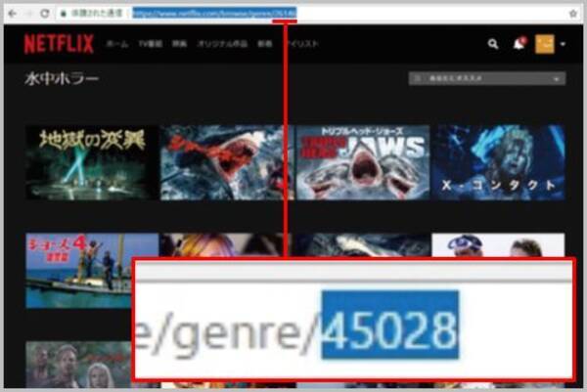Open the X-コンタクト movie thumbnail
Screen dimensions: 587x392
click(498, 162)
